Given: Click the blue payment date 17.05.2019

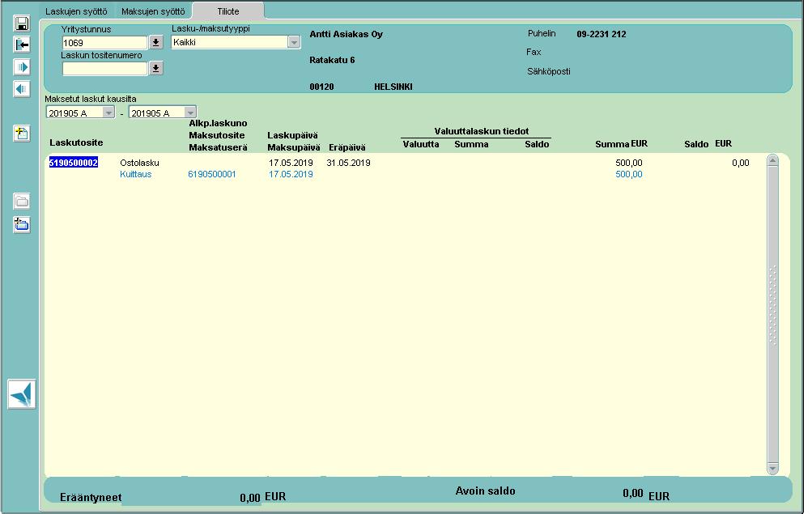Looking at the screenshot, I should click(291, 175).
